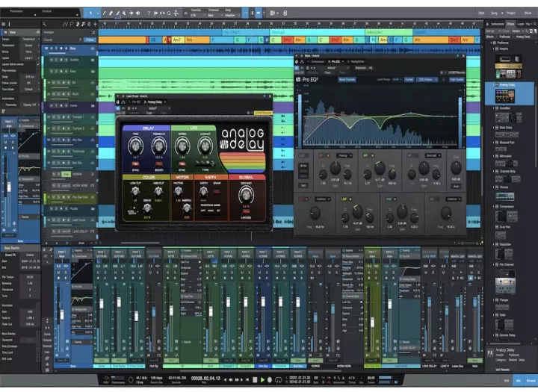Toggle the Swap button in Width section

217,191
